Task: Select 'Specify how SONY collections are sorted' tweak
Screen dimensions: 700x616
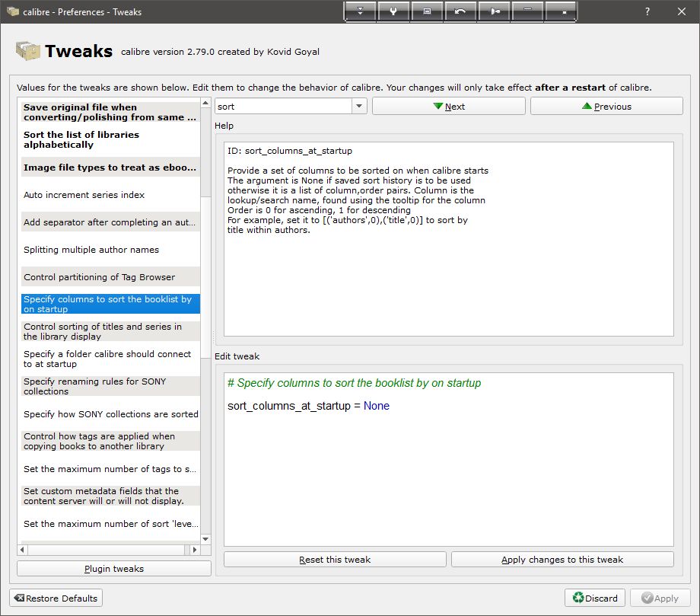Action: pos(110,413)
